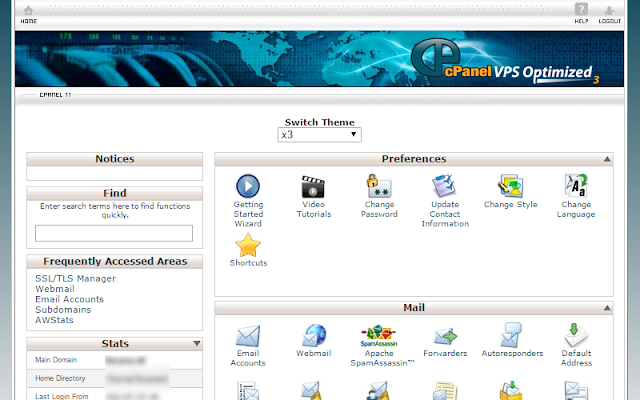The width and height of the screenshot is (640, 400).
Task: Click the Home Directory stats row label
Action: (x=60, y=378)
